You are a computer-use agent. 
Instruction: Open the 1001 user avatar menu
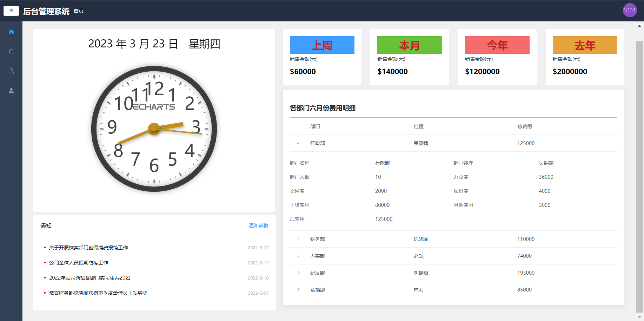coord(630,10)
